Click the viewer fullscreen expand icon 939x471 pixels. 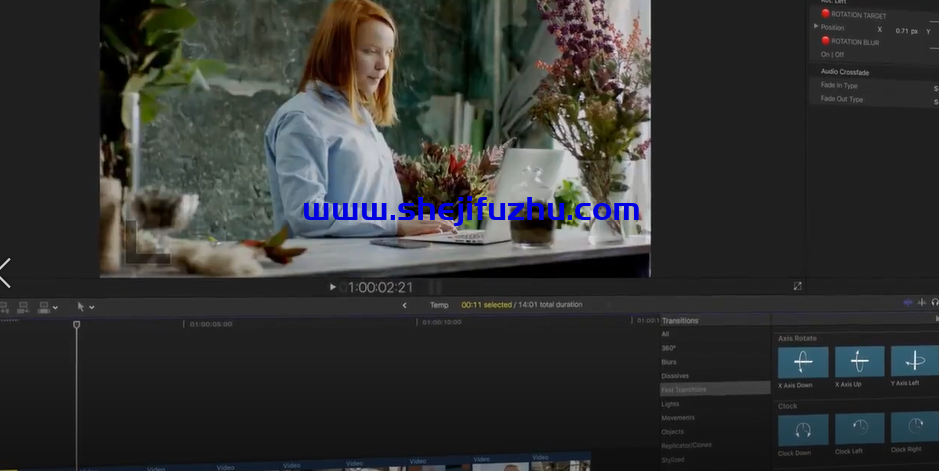(x=797, y=286)
